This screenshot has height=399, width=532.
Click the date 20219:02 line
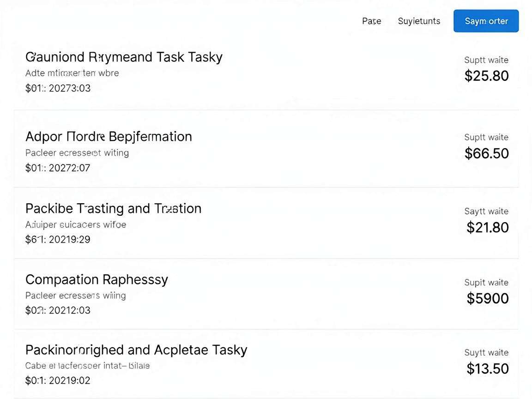click(x=58, y=381)
